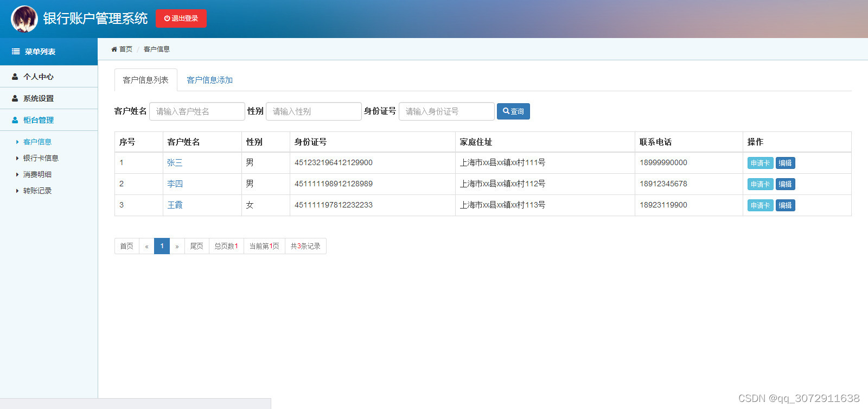Click 编辑 for 王霞

(785, 205)
